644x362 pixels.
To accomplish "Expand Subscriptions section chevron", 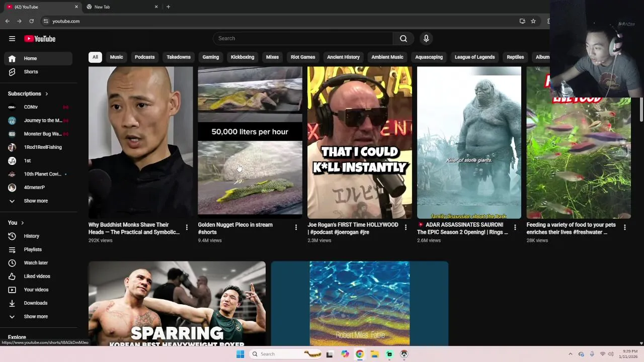I will point(47,94).
